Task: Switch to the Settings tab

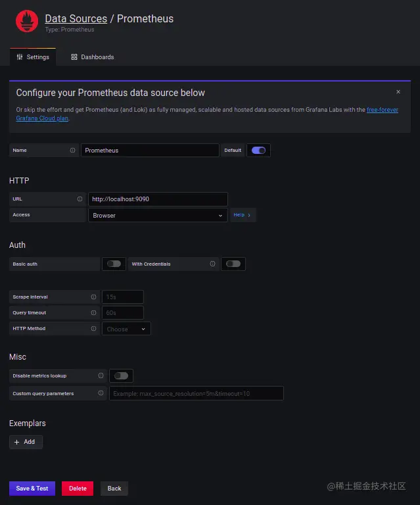Action: (x=33, y=57)
